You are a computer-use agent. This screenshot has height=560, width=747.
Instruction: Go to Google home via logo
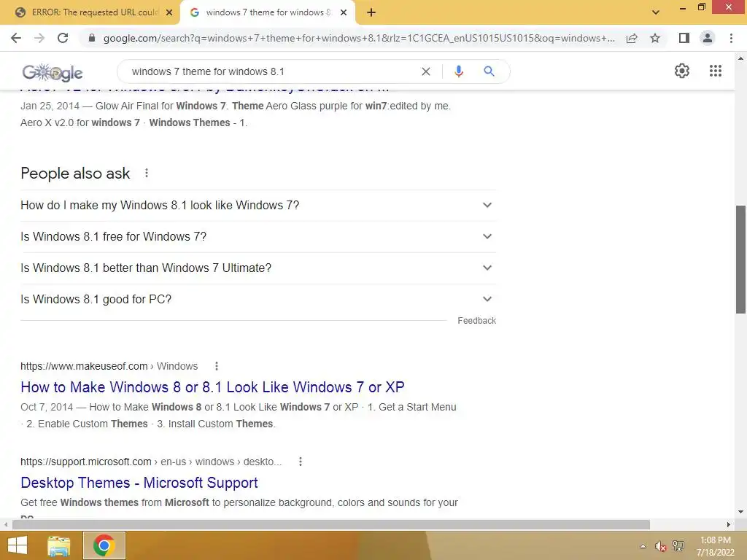(53, 72)
